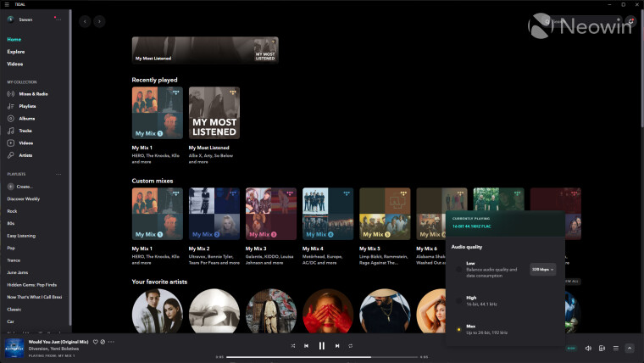
Task: Select High audio quality option
Action: point(458,301)
